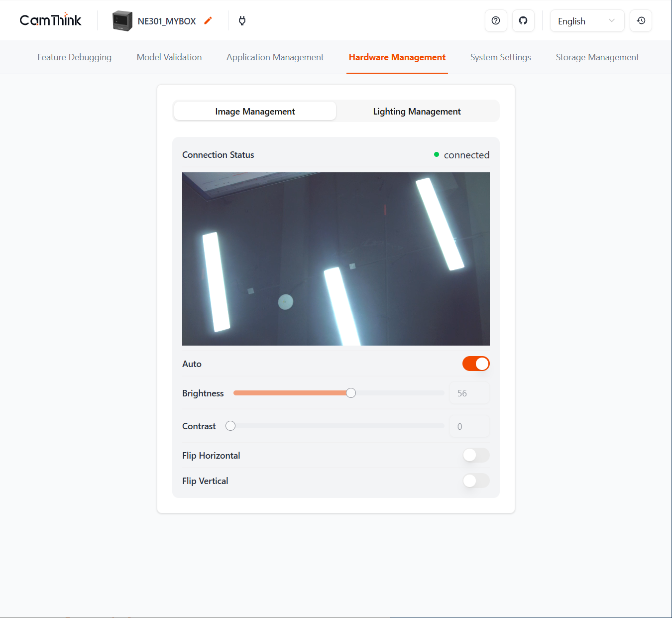Select the Image Management segment
This screenshot has height=618, width=672.
tap(255, 112)
